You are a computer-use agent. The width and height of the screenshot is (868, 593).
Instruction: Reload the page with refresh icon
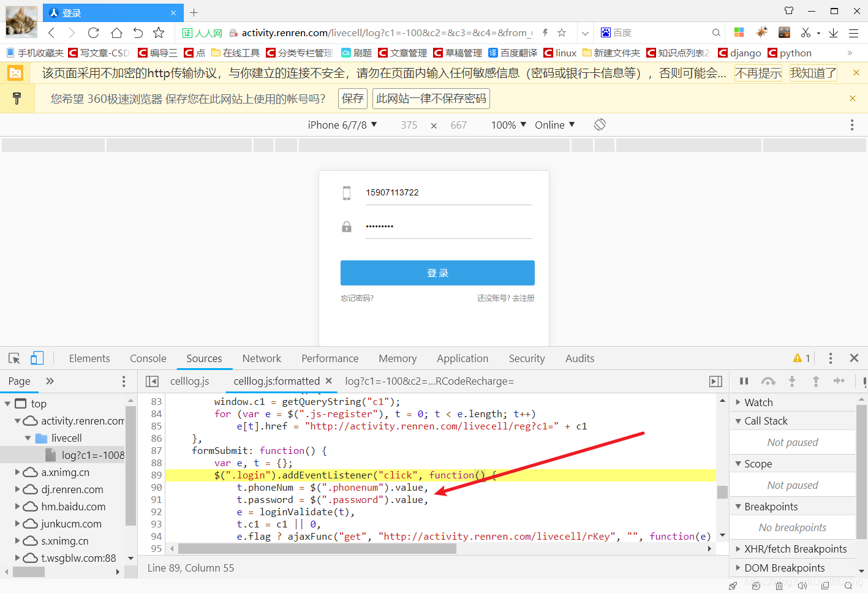coord(94,32)
